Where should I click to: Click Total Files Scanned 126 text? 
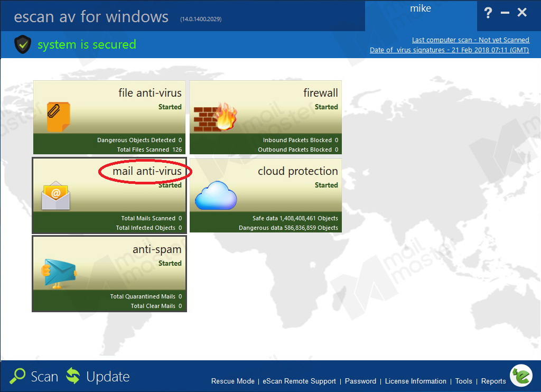pyautogui.click(x=150, y=150)
